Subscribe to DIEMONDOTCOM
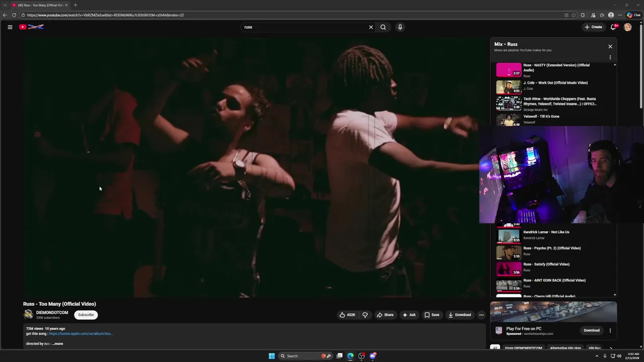The image size is (644, 362). 86,315
